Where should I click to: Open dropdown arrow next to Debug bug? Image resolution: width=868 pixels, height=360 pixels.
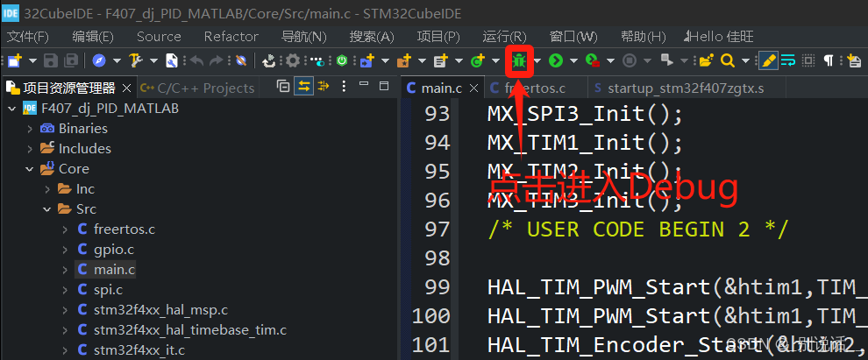(537, 61)
